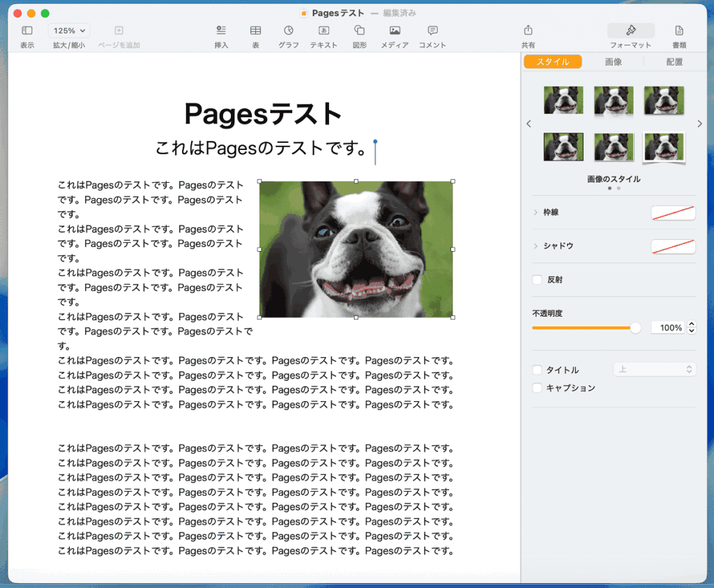Image resolution: width=714 pixels, height=588 pixels.
Task: Expand the 枠線 border section
Action: [x=535, y=212]
